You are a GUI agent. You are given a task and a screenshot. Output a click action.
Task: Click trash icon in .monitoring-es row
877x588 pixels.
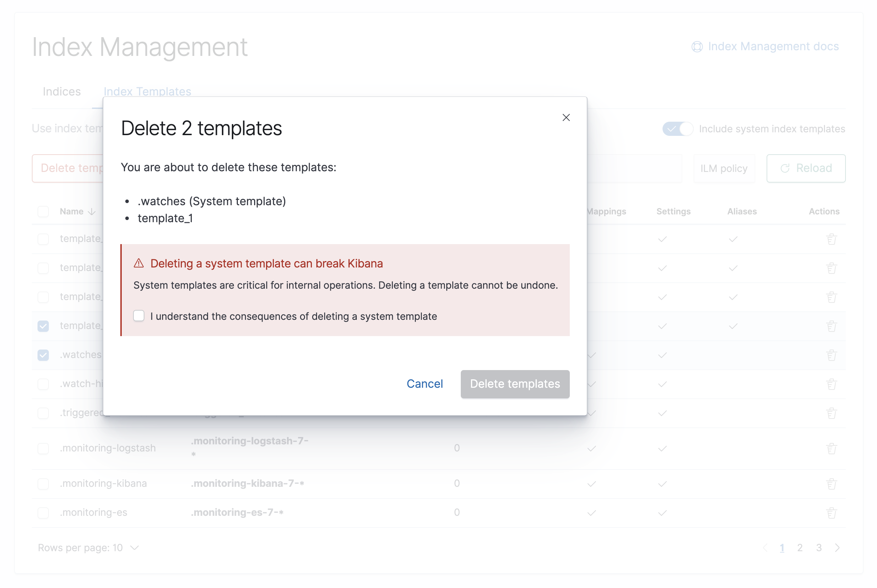coord(831,513)
